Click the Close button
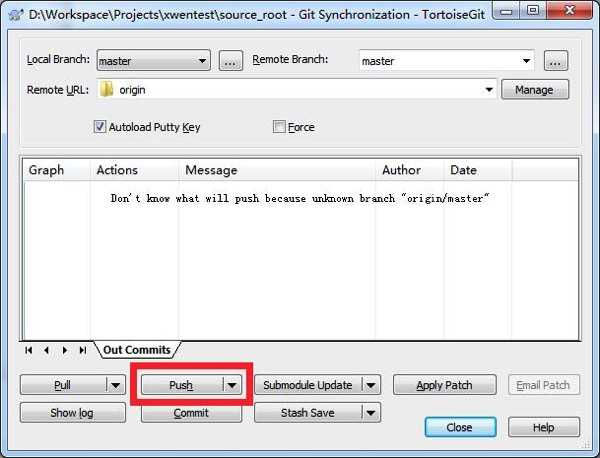The image size is (600, 458). tap(460, 427)
